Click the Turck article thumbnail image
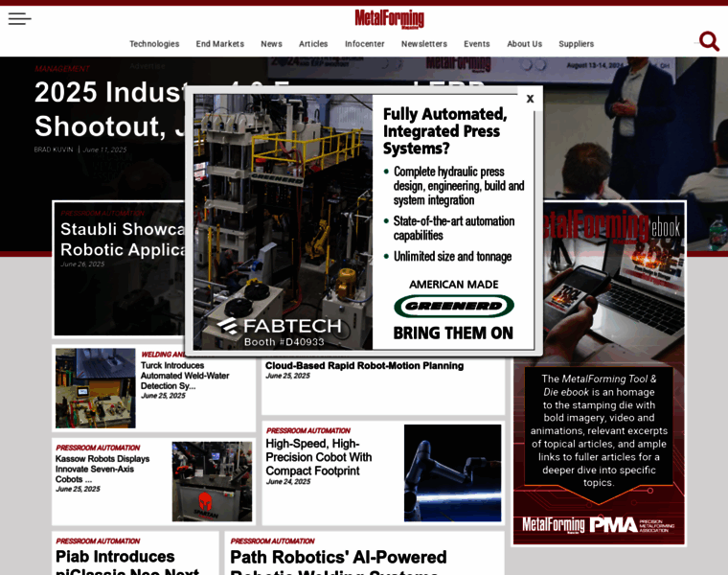Screen dimensions: 728x575 [x=96, y=388]
